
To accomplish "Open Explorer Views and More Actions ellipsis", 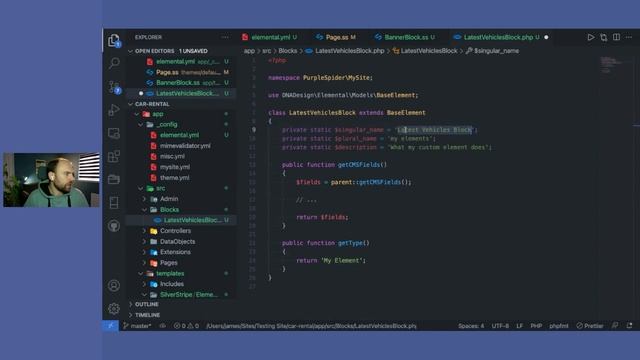I will (225, 37).
